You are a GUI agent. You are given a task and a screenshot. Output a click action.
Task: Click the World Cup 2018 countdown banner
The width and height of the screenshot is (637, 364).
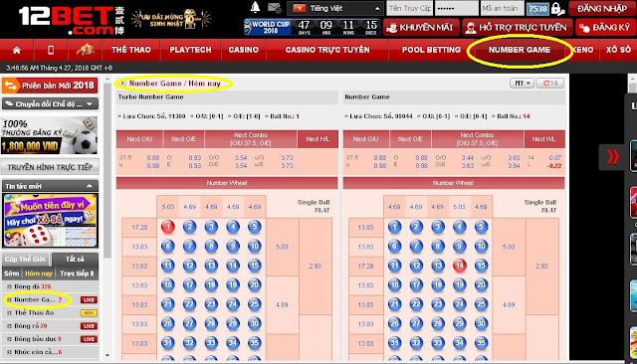[312, 27]
